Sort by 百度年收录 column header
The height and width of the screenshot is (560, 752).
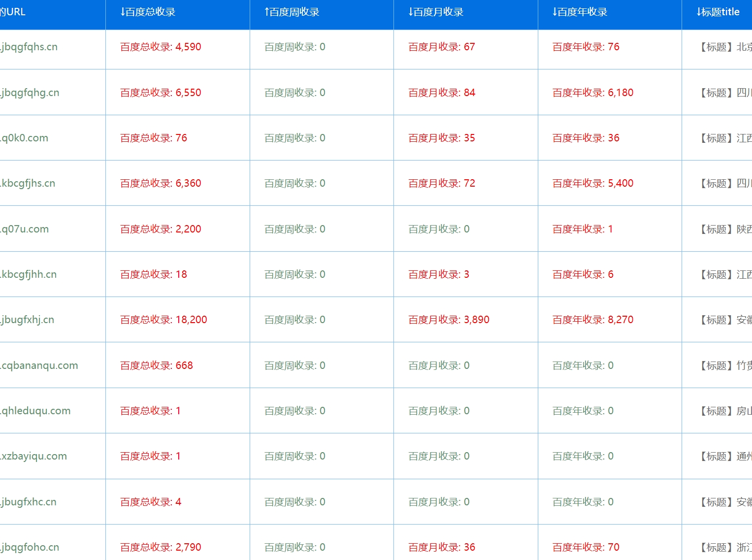pos(580,12)
